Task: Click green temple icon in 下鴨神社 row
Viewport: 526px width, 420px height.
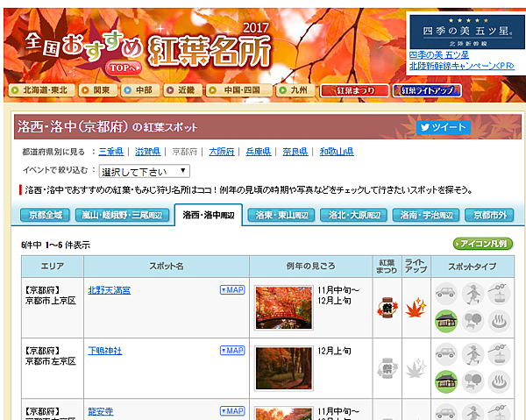Action: click(x=446, y=382)
